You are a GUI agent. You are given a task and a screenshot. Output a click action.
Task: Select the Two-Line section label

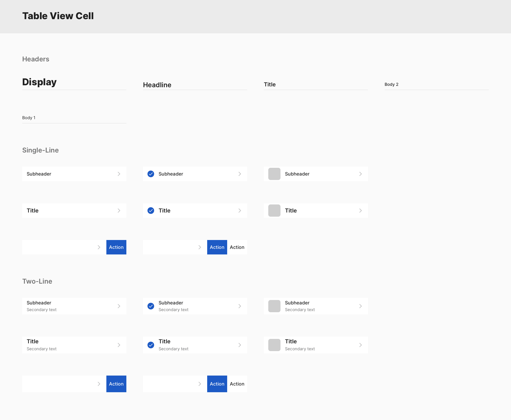37,281
